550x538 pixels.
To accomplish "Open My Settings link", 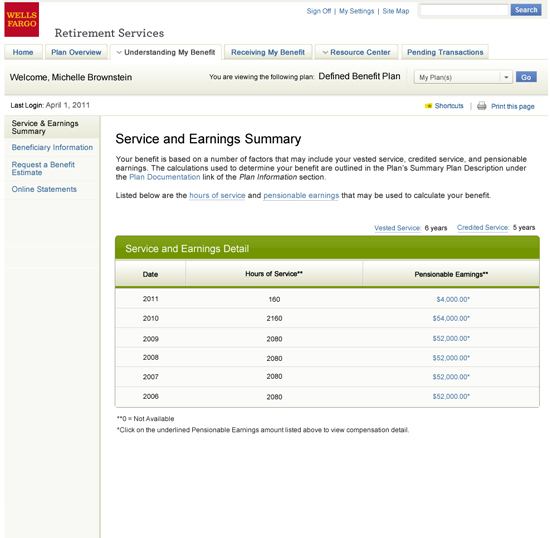I will pos(356,11).
